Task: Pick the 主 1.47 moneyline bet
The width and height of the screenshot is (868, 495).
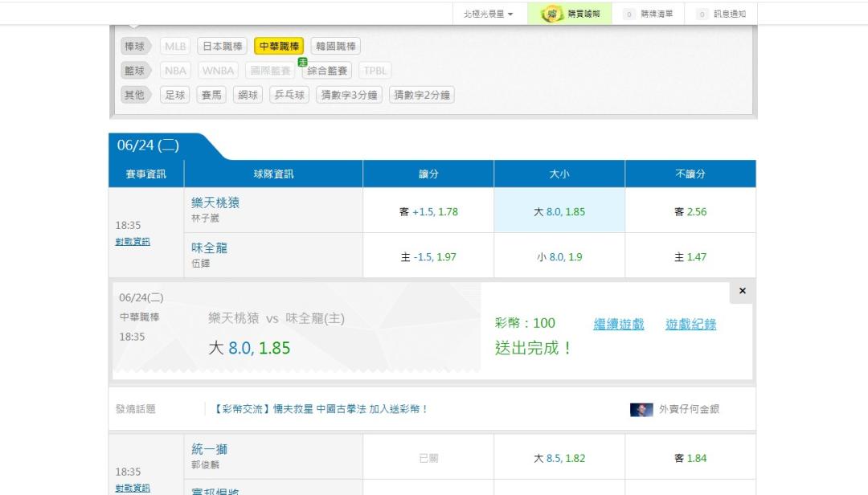Action: click(690, 257)
